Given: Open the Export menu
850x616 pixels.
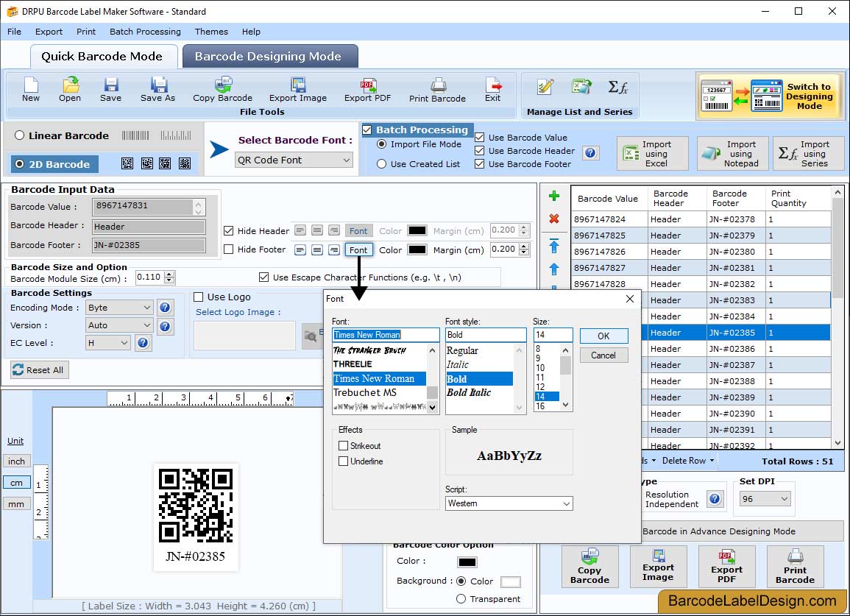Looking at the screenshot, I should pyautogui.click(x=49, y=32).
